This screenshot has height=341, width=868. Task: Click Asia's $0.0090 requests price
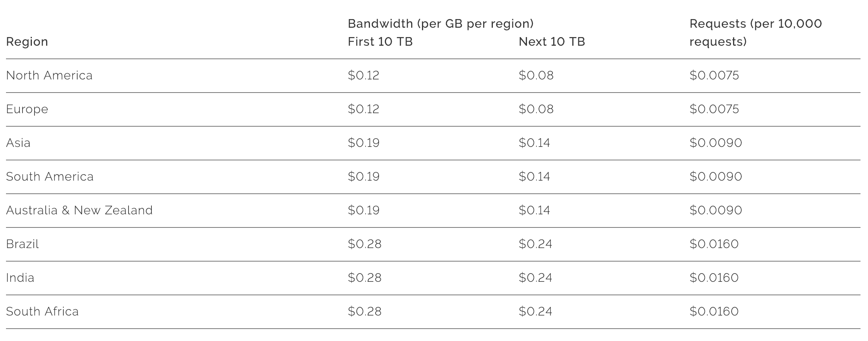click(716, 143)
